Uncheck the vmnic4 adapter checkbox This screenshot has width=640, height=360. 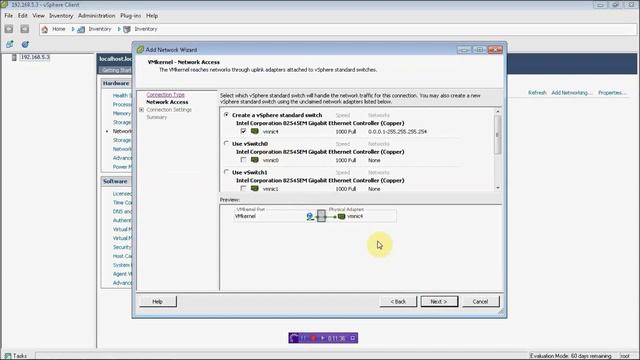coord(243,131)
